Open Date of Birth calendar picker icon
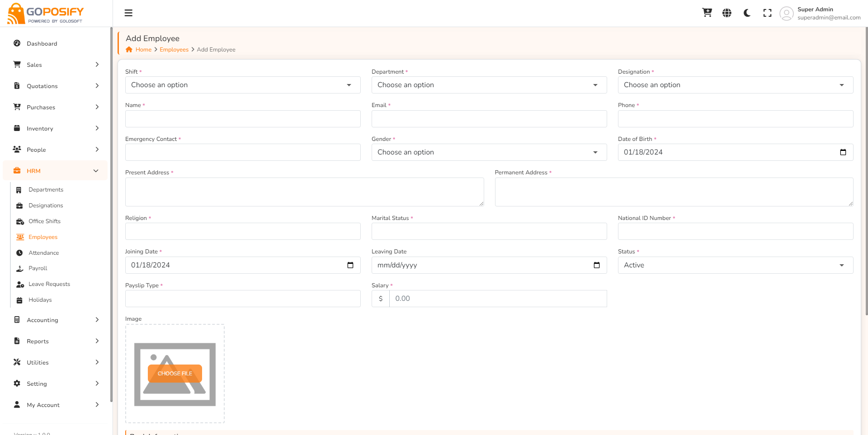 843,152
